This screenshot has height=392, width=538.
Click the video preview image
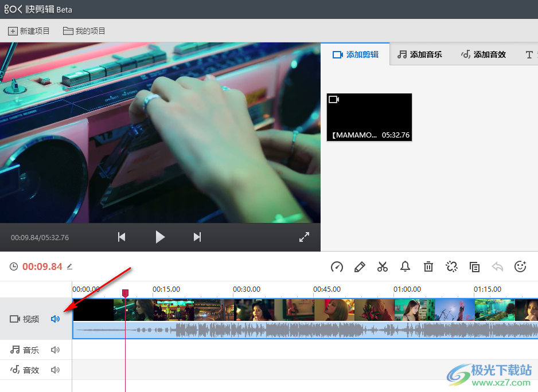pos(160,133)
